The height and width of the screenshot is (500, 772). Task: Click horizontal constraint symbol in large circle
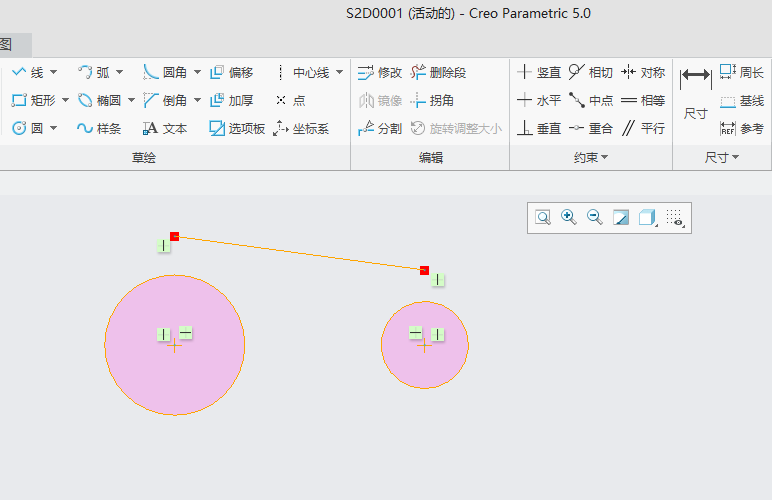[x=186, y=333]
